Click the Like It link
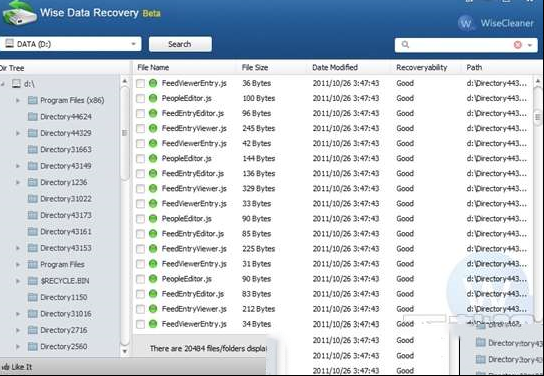Screen dimensions: 544x376 click(22, 367)
